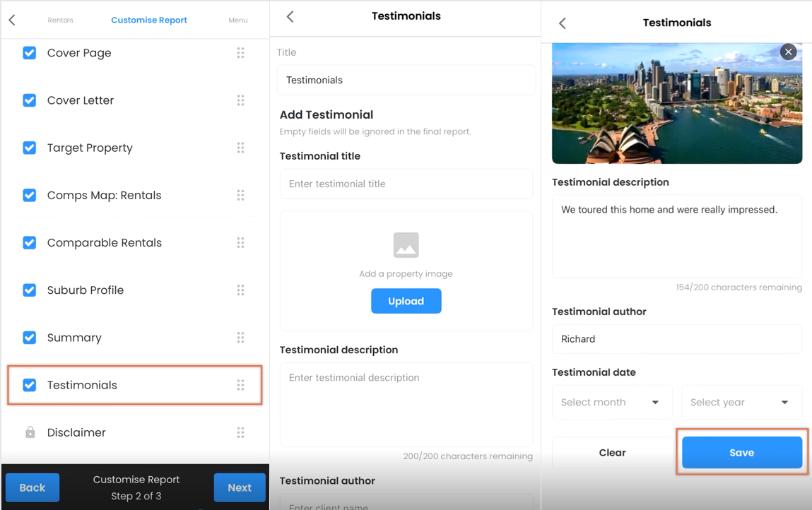Viewport: 812px width, 510px height.
Task: Click the Enter testimonial title field
Action: 406,184
